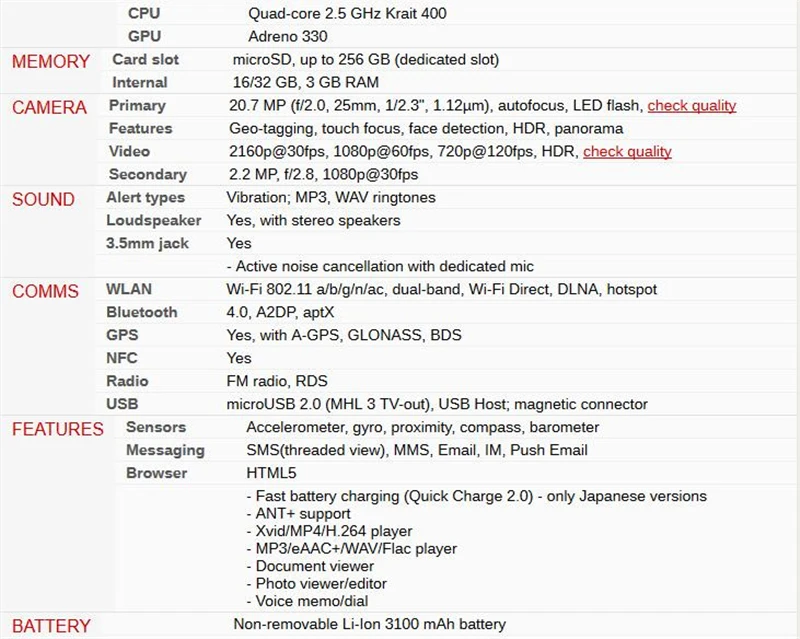This screenshot has width=800, height=639.
Task: Click the GPU spec label
Action: (144, 36)
